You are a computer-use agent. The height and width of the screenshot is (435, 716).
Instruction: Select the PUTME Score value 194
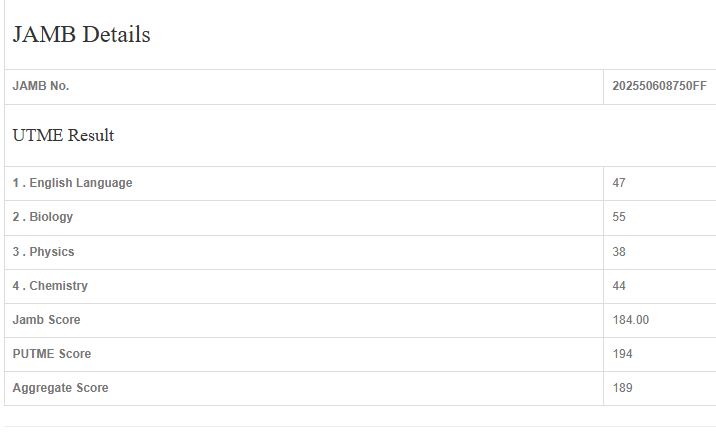[x=622, y=354]
